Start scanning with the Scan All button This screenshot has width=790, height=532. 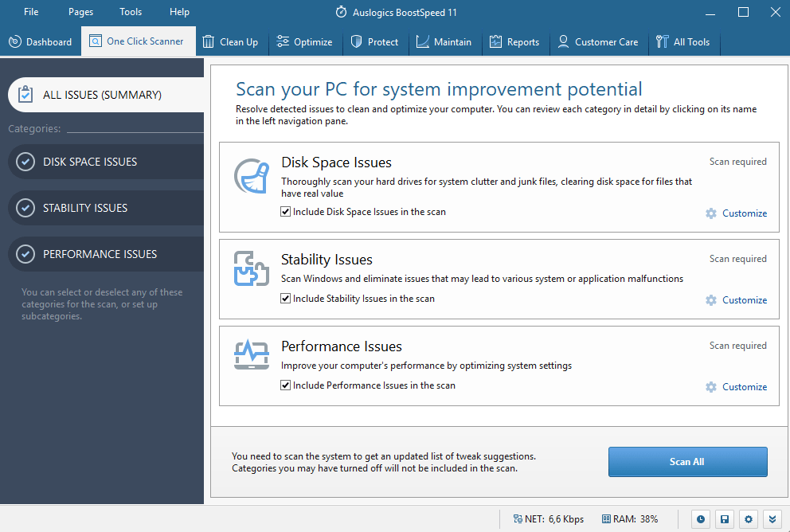pos(688,461)
